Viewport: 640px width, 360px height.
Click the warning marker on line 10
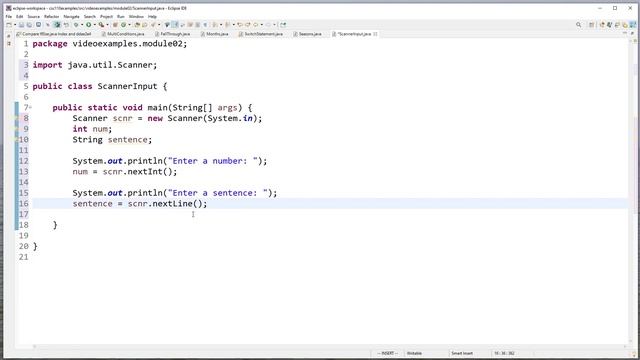(17, 140)
